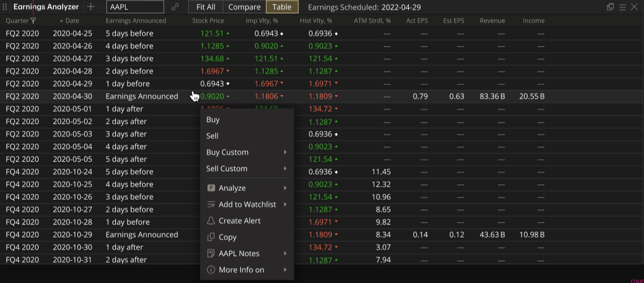Screen dimensions: 644x283
Task: Open the hamburger panel menu icon
Action: tap(622, 7)
